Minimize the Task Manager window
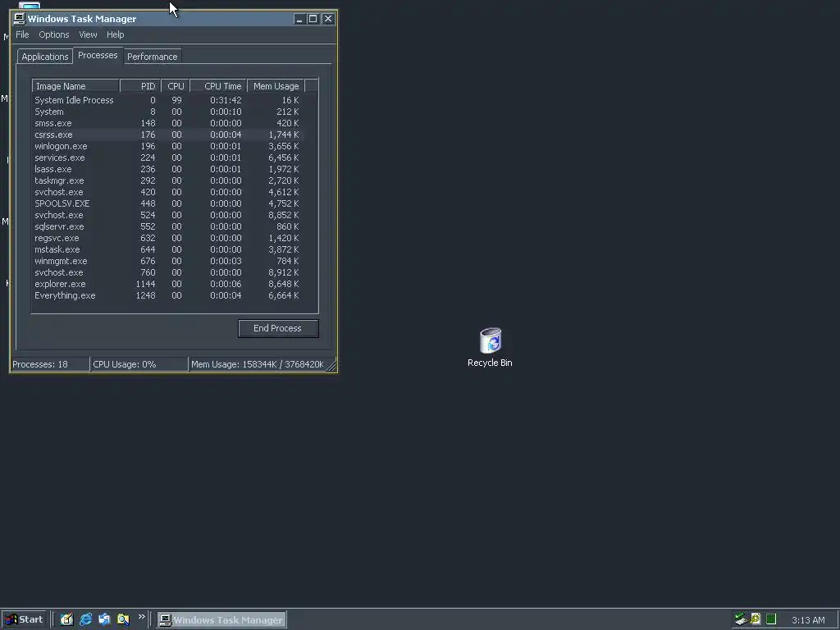Image resolution: width=840 pixels, height=630 pixels. click(299, 19)
